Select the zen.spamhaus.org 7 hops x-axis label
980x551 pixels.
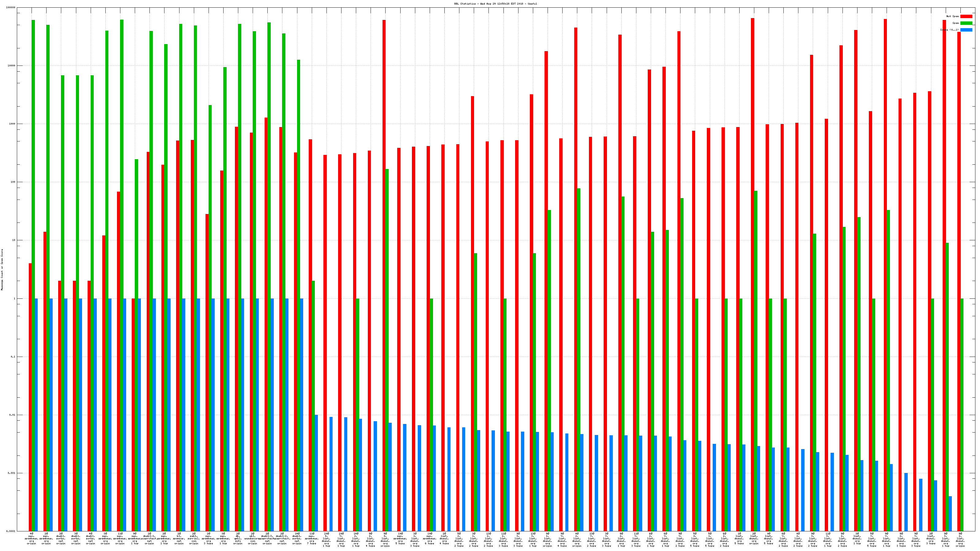pyautogui.click(x=311, y=538)
